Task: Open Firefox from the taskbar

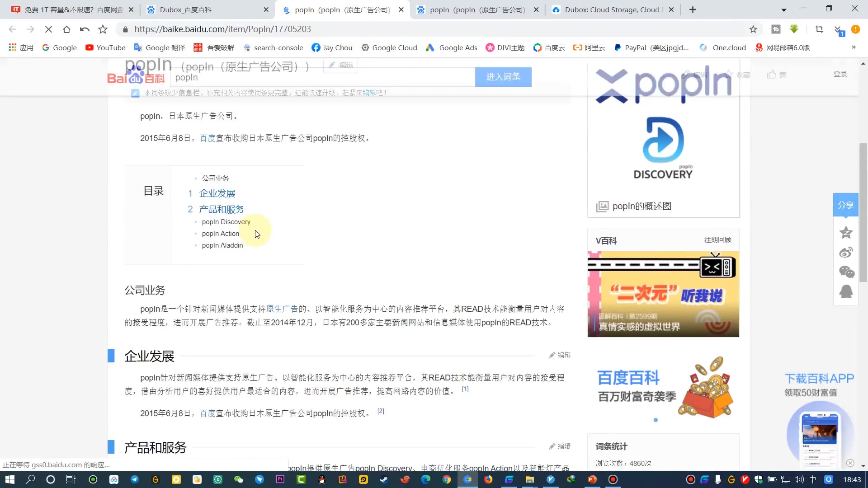Action: pos(488,479)
